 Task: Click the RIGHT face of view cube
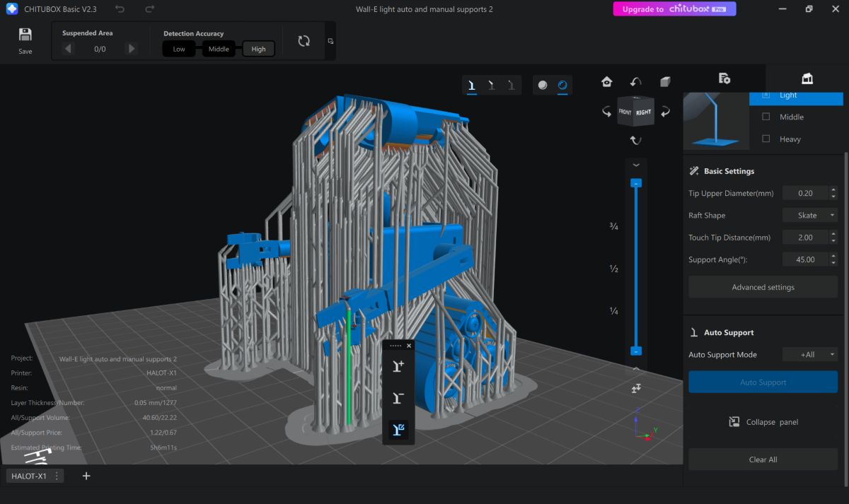point(644,112)
